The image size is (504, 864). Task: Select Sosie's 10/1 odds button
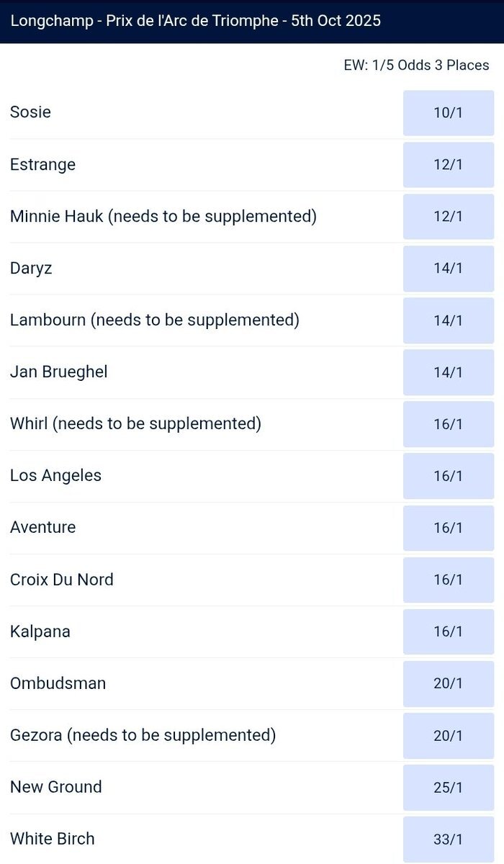click(x=449, y=113)
